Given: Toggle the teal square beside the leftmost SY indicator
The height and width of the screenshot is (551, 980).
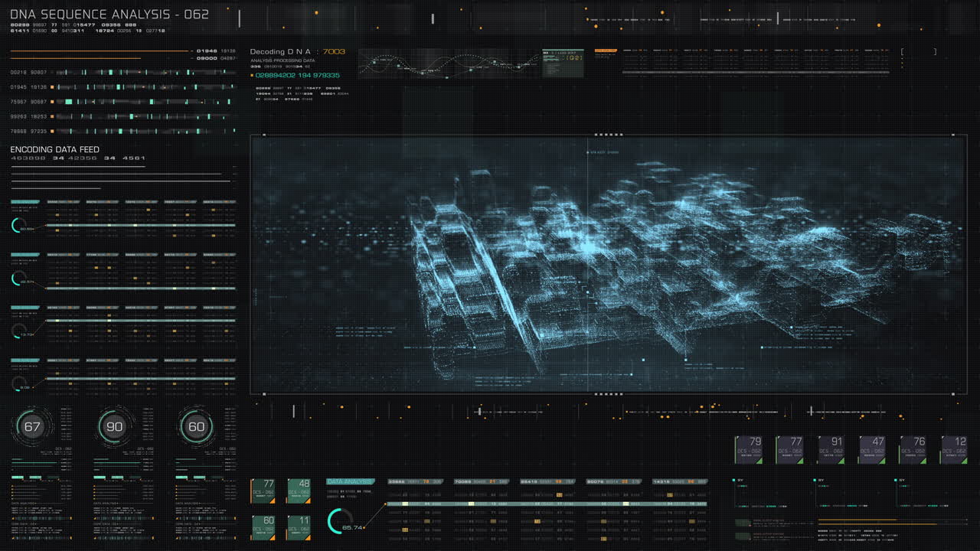Looking at the screenshot, I should click(733, 480).
